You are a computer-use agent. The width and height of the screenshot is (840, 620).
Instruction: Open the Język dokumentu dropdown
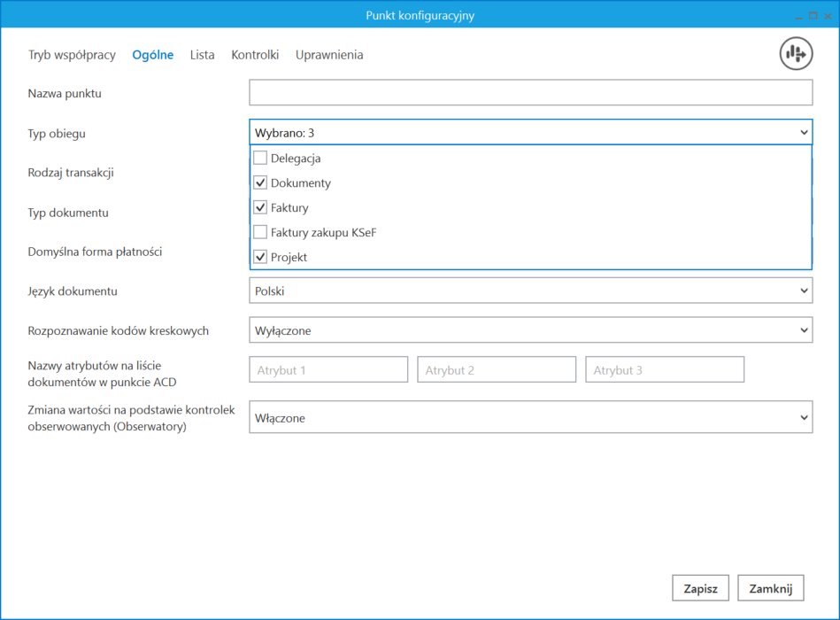click(530, 291)
